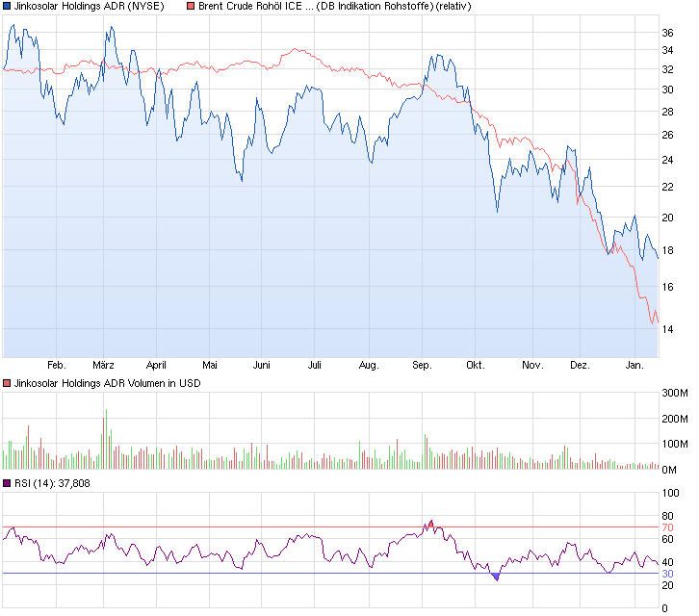Click the price axis value 36
The width and height of the screenshot is (699, 616).
click(x=667, y=33)
